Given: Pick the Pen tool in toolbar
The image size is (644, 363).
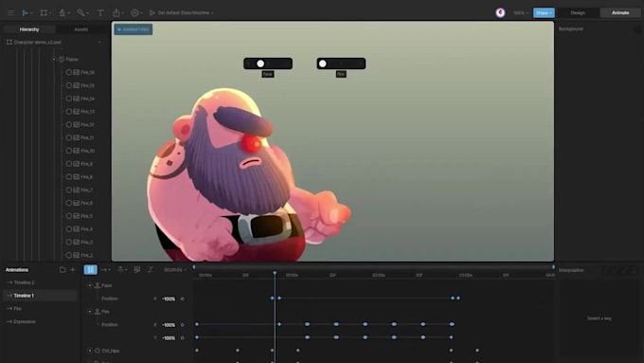Looking at the screenshot, I should (x=62, y=12).
